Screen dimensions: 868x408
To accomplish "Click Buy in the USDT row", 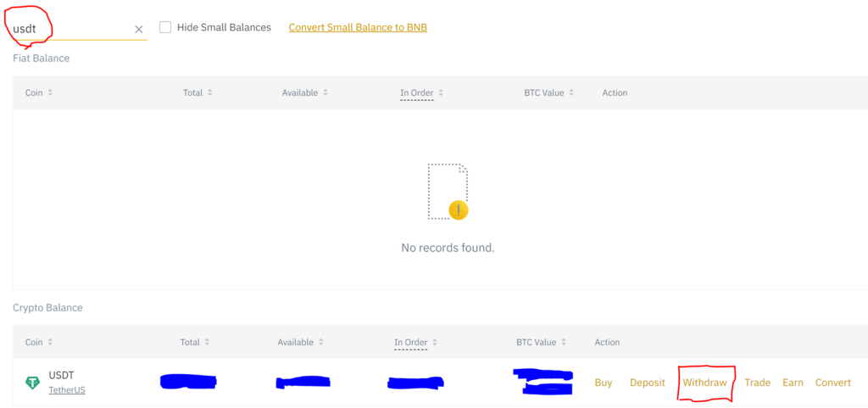I will pyautogui.click(x=604, y=383).
